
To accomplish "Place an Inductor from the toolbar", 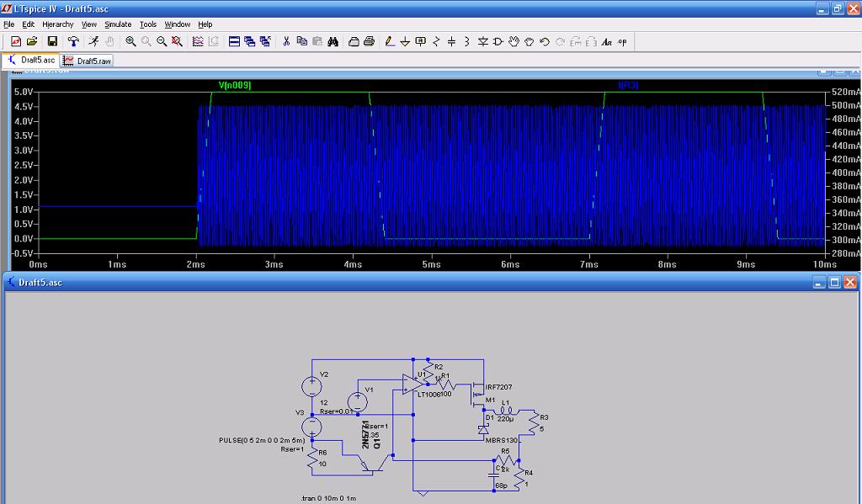I will coord(467,42).
